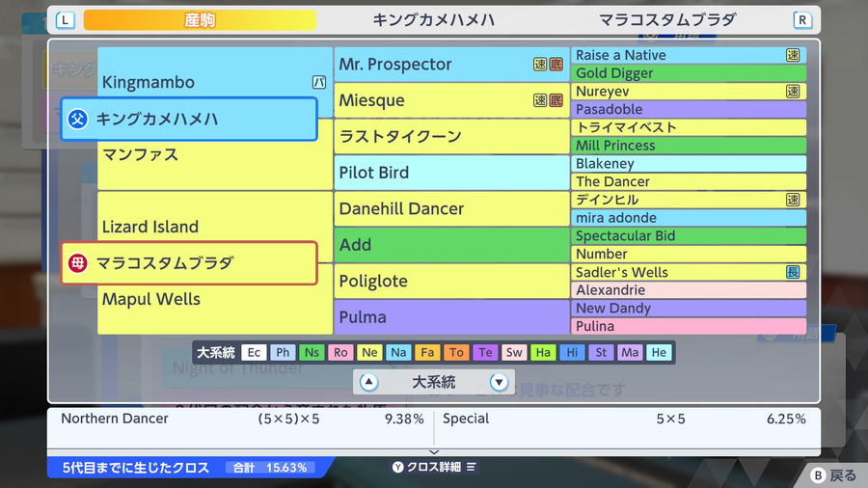Click the 速 badge on Miesque
The image size is (868, 488).
click(540, 100)
